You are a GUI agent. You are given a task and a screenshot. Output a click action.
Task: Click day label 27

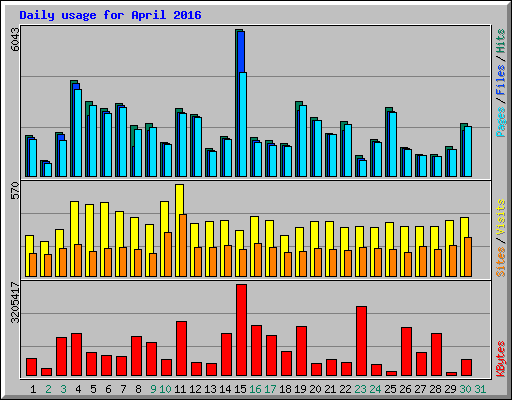420,389
